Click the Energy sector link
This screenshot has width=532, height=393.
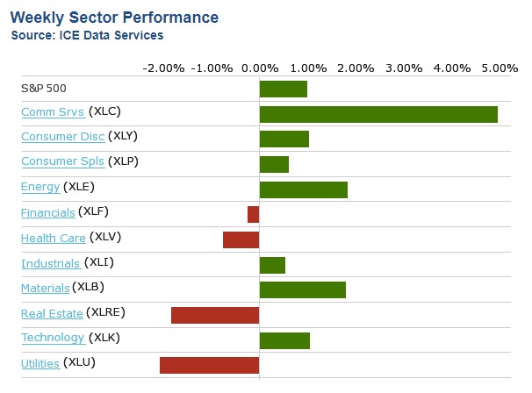[x=40, y=187]
